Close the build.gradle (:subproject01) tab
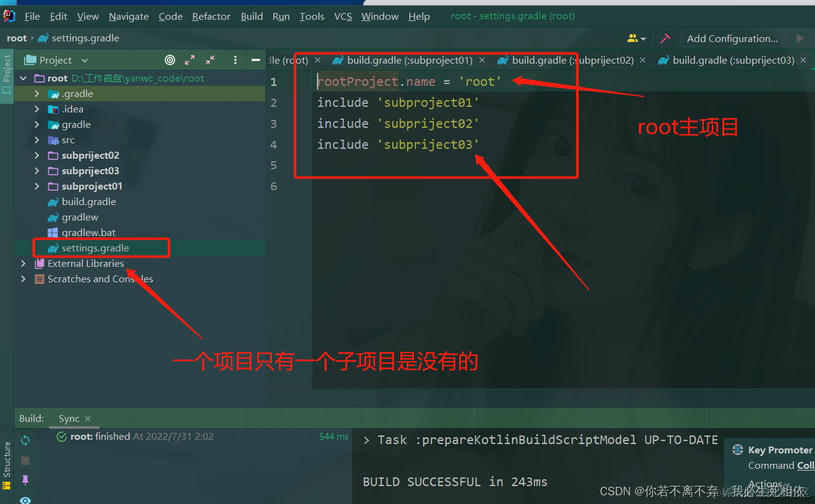Viewport: 815px width, 504px height. (482, 61)
